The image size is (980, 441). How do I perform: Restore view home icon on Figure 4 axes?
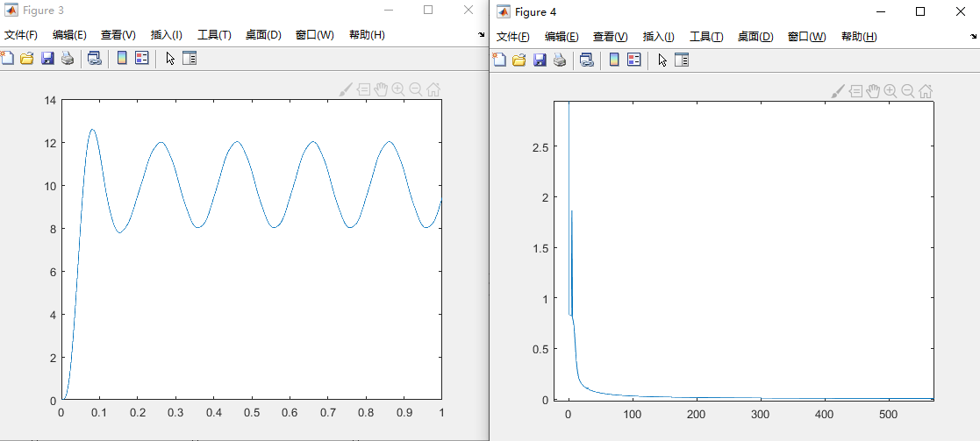[x=926, y=91]
